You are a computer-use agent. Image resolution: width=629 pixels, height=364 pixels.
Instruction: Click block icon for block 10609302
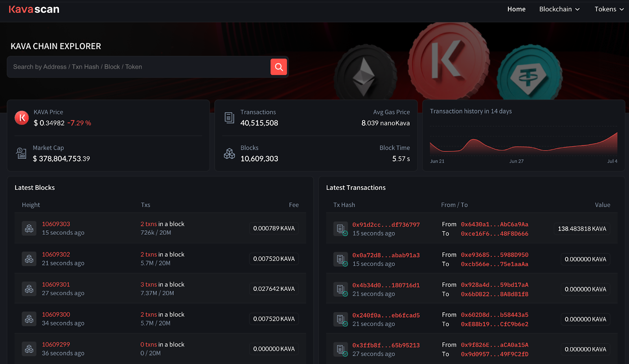29,259
